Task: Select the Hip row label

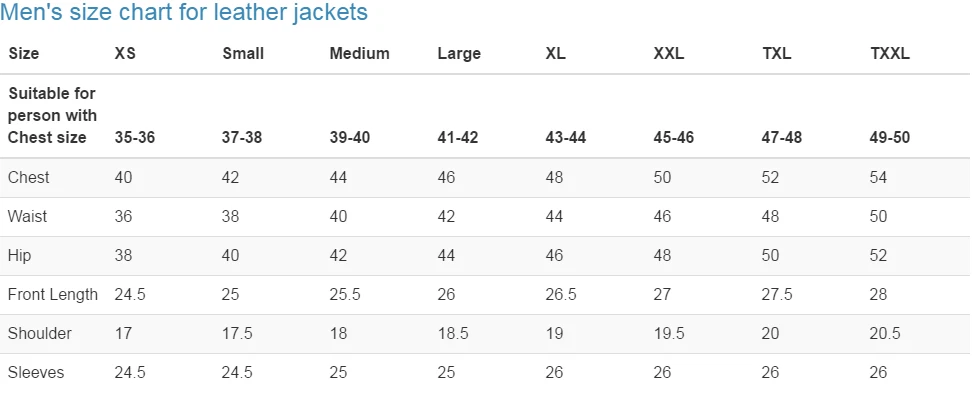Action: tap(19, 256)
